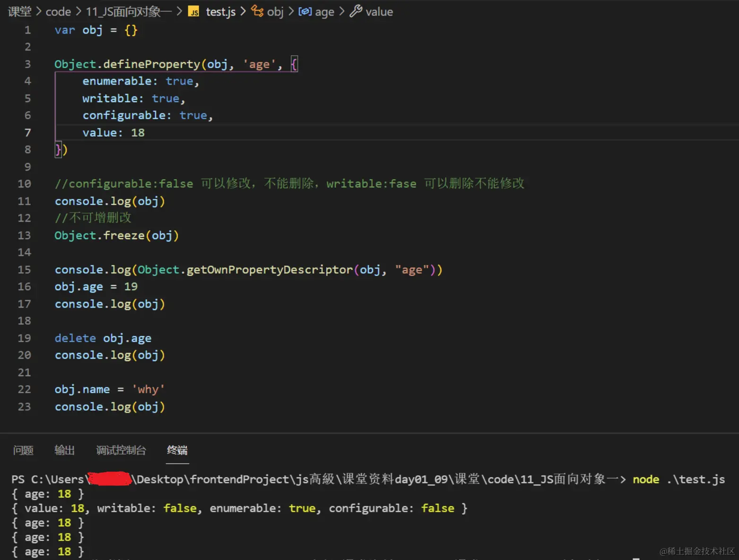Click the age property icon in breadcrumb
This screenshot has width=739, height=560.
pyautogui.click(x=305, y=11)
